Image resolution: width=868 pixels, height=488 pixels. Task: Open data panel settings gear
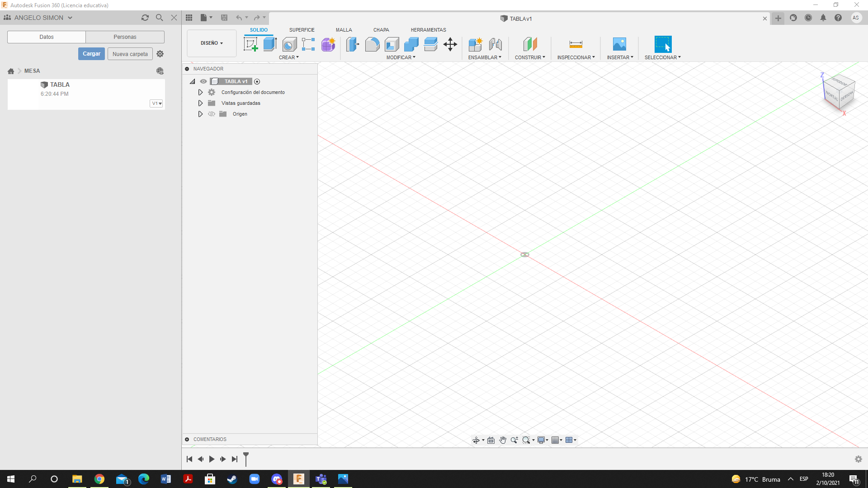pos(160,54)
